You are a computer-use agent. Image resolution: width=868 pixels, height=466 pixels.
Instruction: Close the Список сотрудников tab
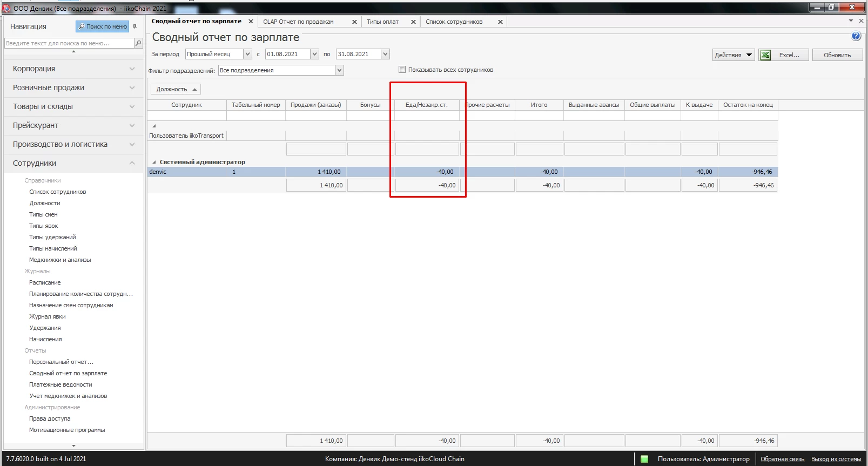click(x=500, y=22)
